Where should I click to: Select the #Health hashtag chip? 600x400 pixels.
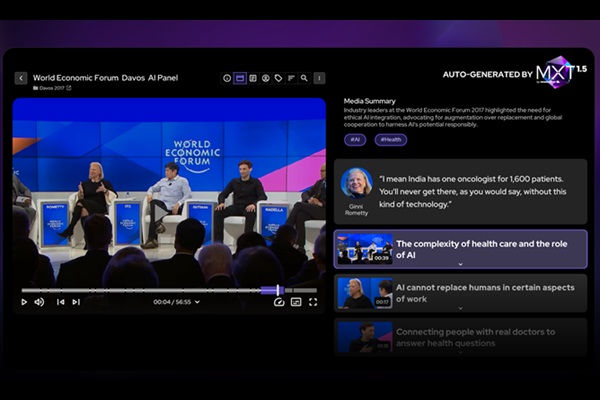(x=391, y=140)
